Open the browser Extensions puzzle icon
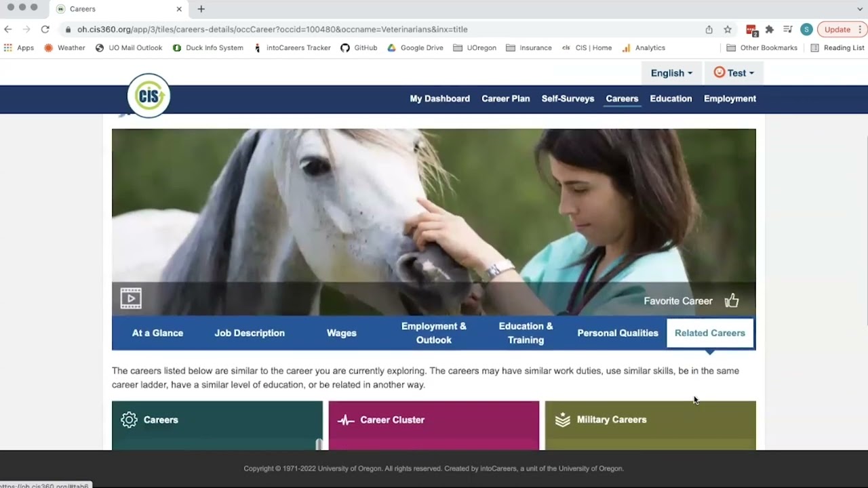This screenshot has width=868, height=488. (x=769, y=29)
